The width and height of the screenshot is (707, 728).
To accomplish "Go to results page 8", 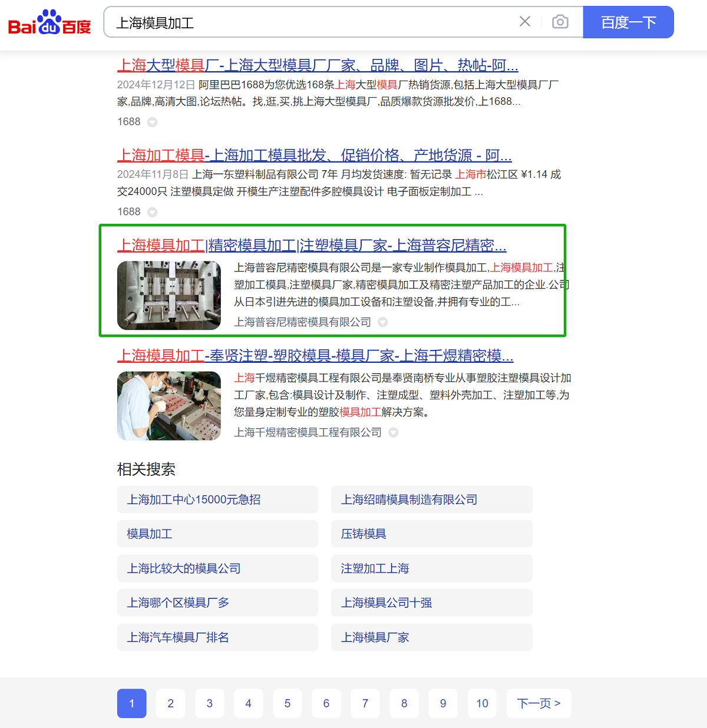I will click(x=404, y=703).
